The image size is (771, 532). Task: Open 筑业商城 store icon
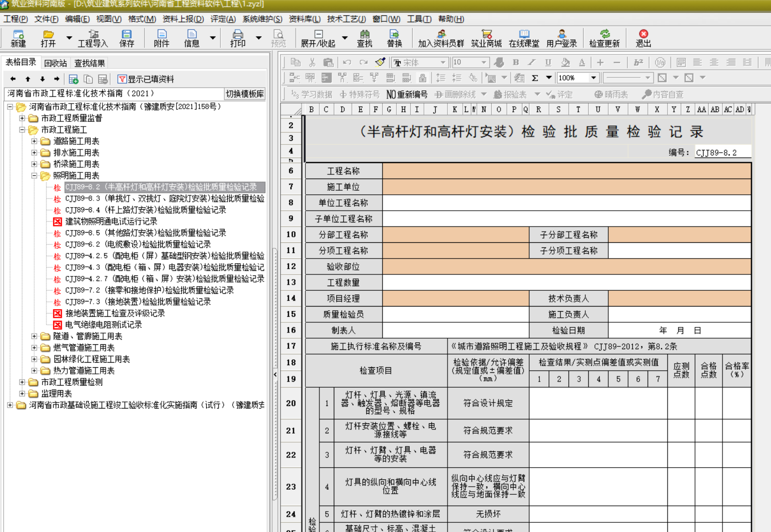click(x=486, y=39)
